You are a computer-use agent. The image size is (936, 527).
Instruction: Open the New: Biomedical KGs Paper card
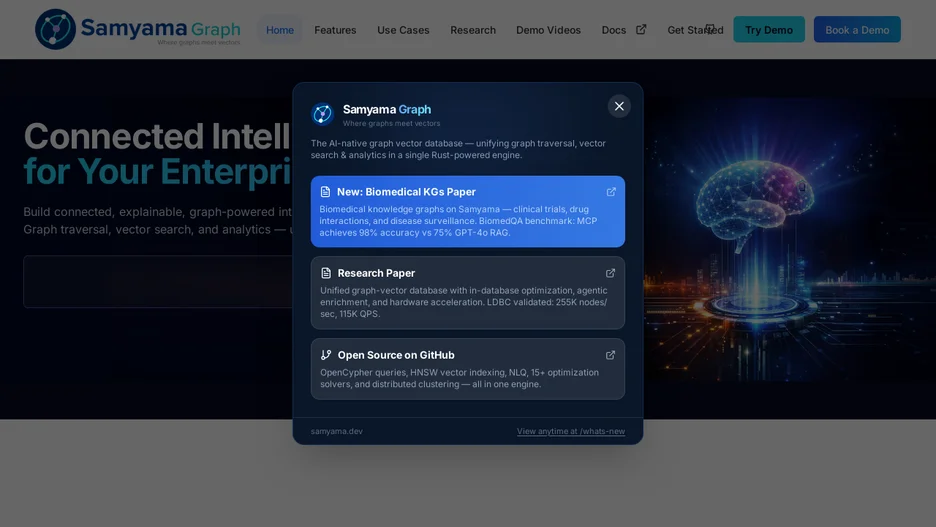point(467,211)
